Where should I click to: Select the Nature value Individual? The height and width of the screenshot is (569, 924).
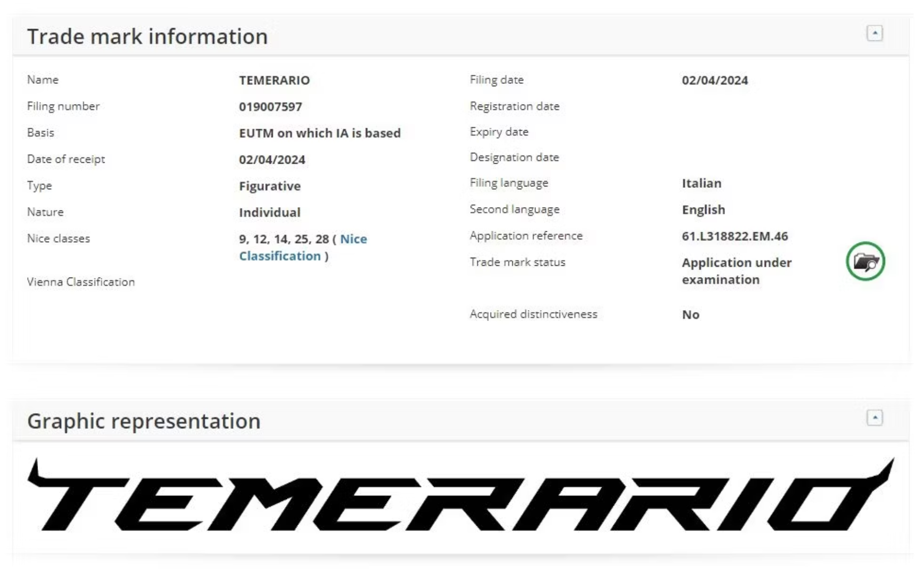click(270, 213)
